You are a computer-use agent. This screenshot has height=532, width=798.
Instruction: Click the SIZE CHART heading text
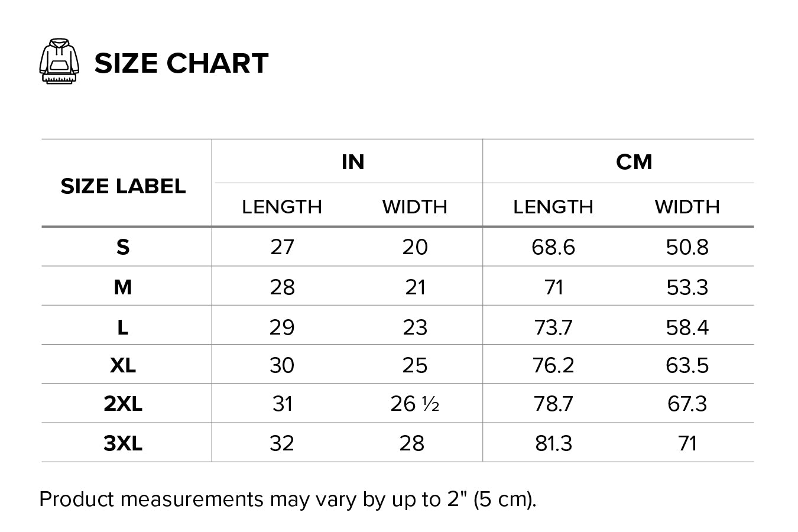point(181,63)
